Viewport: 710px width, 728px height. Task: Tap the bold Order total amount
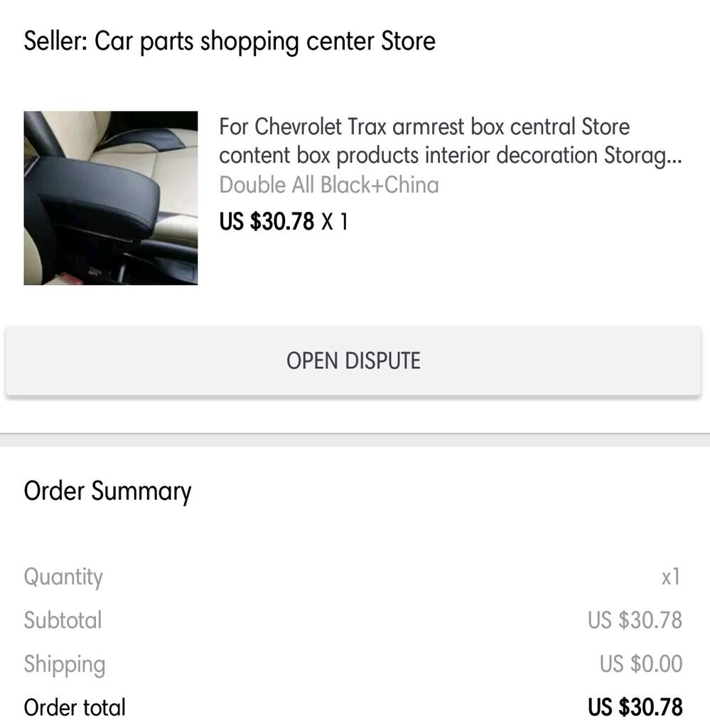pos(635,707)
